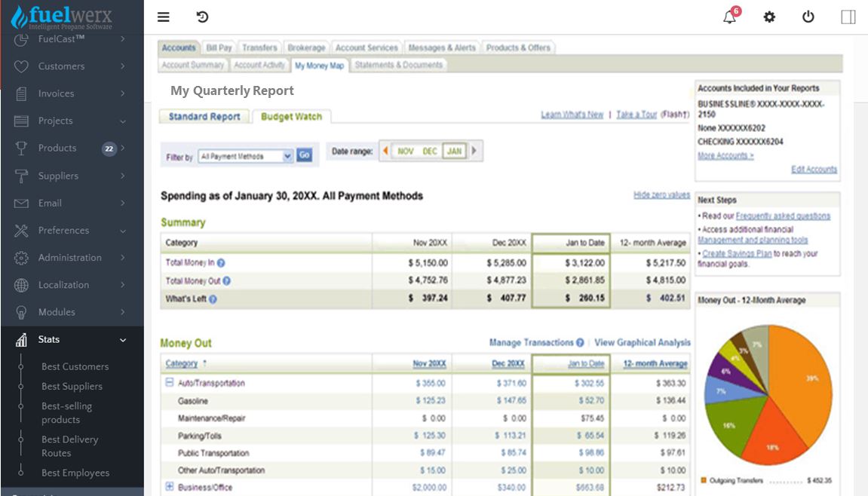This screenshot has height=496, width=868.
Task: Open the notifications bell icon
Action: pos(729,17)
